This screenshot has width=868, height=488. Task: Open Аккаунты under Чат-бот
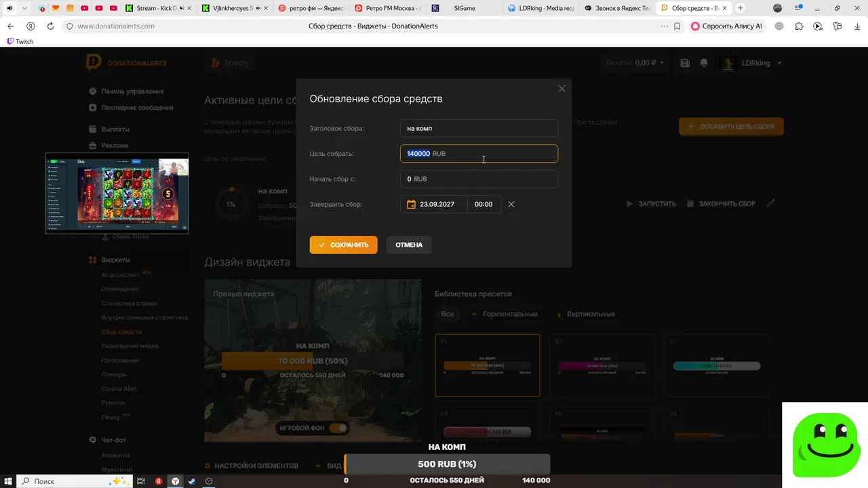pyautogui.click(x=115, y=455)
